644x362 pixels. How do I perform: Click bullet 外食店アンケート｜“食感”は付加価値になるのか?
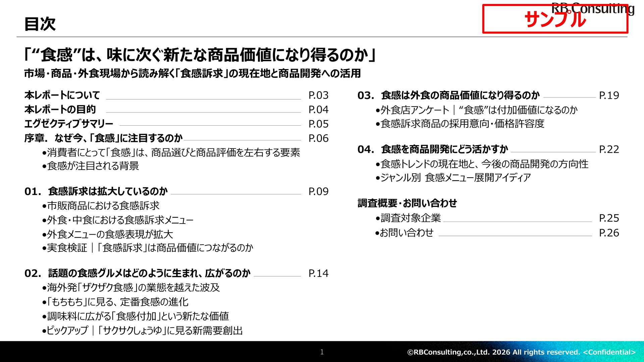(476, 110)
